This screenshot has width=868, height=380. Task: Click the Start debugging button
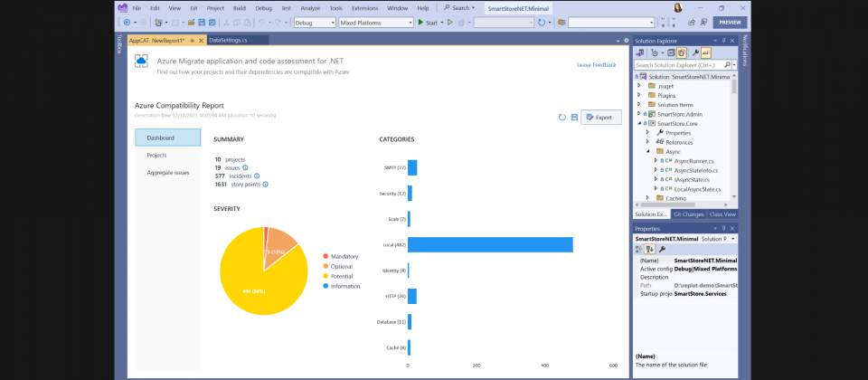(x=427, y=23)
